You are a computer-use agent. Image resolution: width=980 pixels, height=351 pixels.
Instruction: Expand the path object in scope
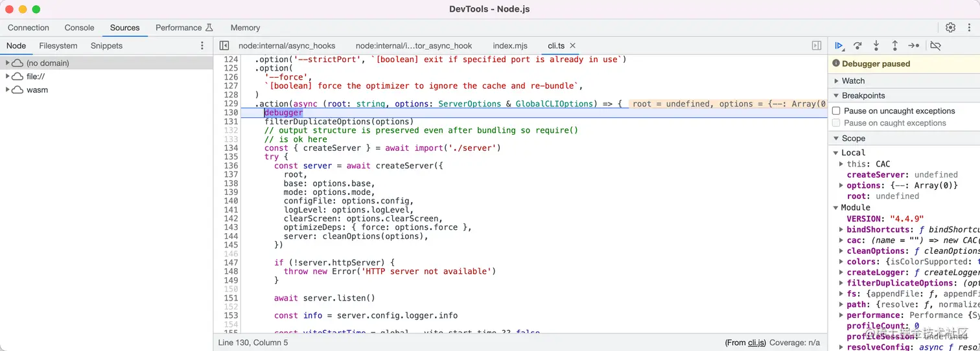[x=841, y=305]
